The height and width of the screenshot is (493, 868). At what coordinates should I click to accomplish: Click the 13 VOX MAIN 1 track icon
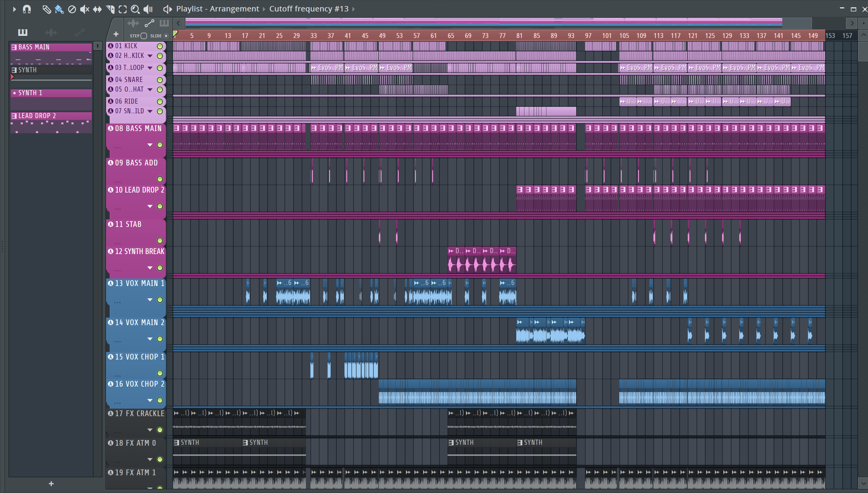pos(111,283)
